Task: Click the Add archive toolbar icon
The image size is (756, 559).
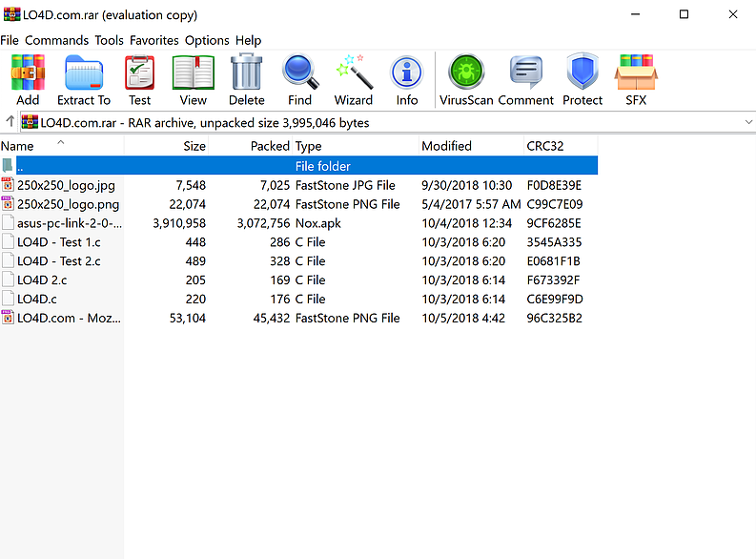Action: tap(28, 72)
